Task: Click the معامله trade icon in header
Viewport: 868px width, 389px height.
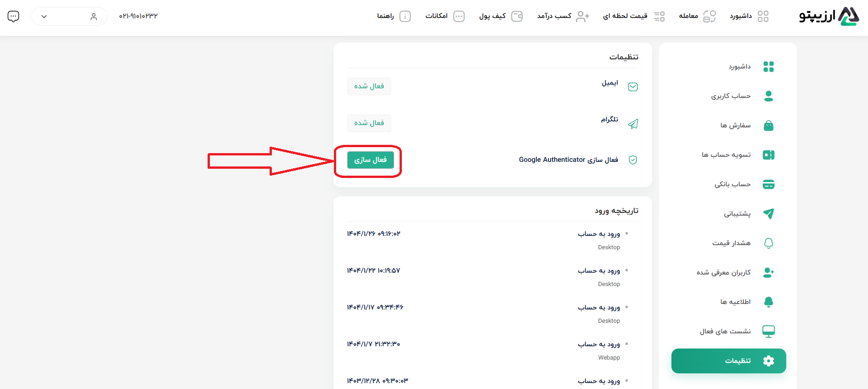Action: [x=710, y=16]
